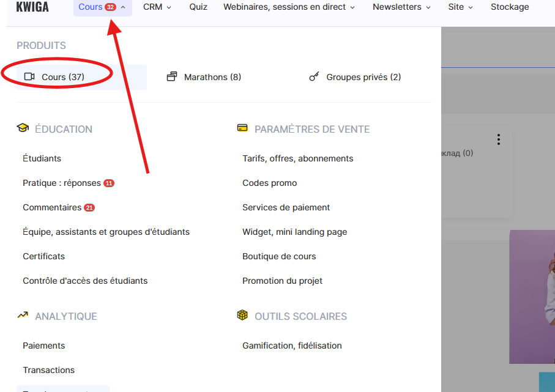Open the Quiz menu item
The height and width of the screenshot is (392, 555).
pyautogui.click(x=198, y=7)
